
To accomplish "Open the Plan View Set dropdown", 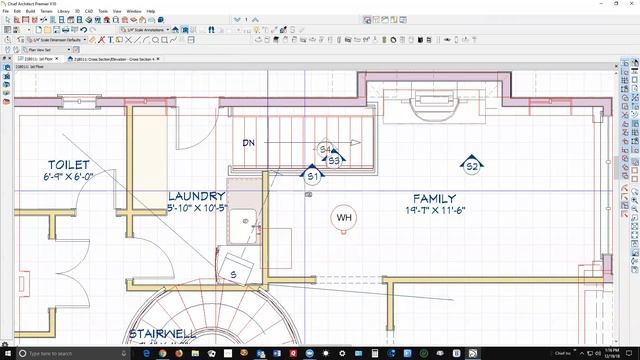I will (46, 49).
